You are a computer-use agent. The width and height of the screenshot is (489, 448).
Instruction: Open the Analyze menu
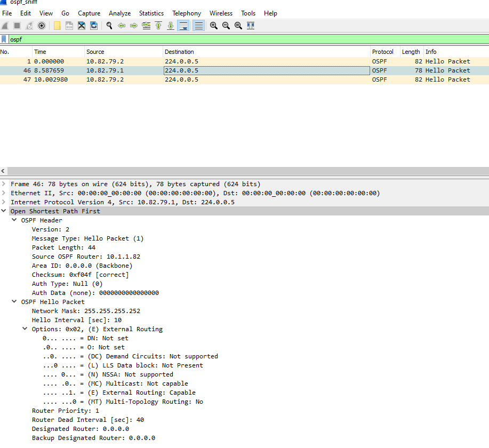tap(119, 13)
